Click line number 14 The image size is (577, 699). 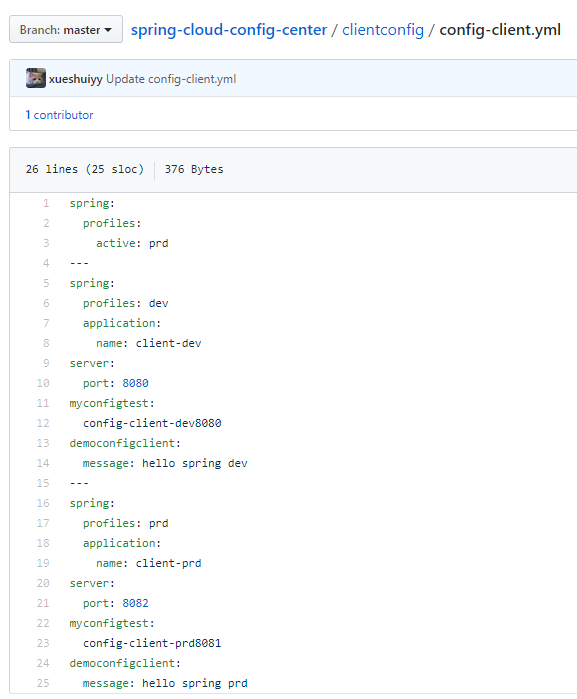(43, 463)
